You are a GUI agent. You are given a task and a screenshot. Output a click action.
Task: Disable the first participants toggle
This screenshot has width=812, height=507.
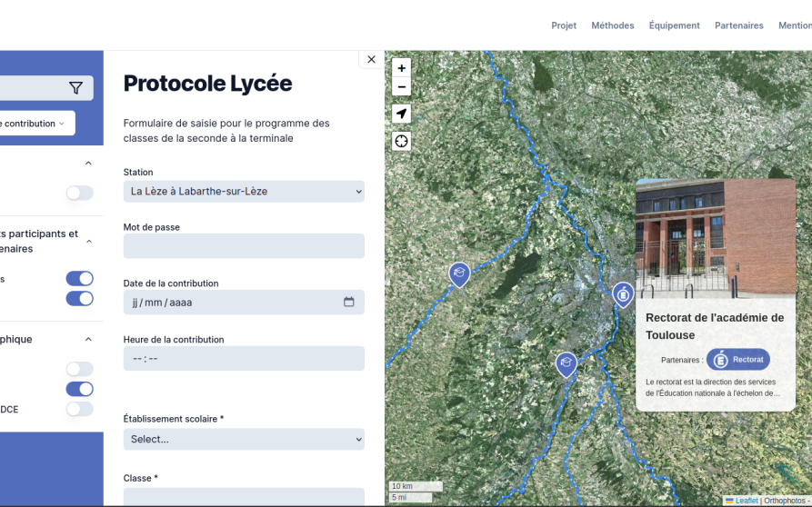click(x=80, y=278)
